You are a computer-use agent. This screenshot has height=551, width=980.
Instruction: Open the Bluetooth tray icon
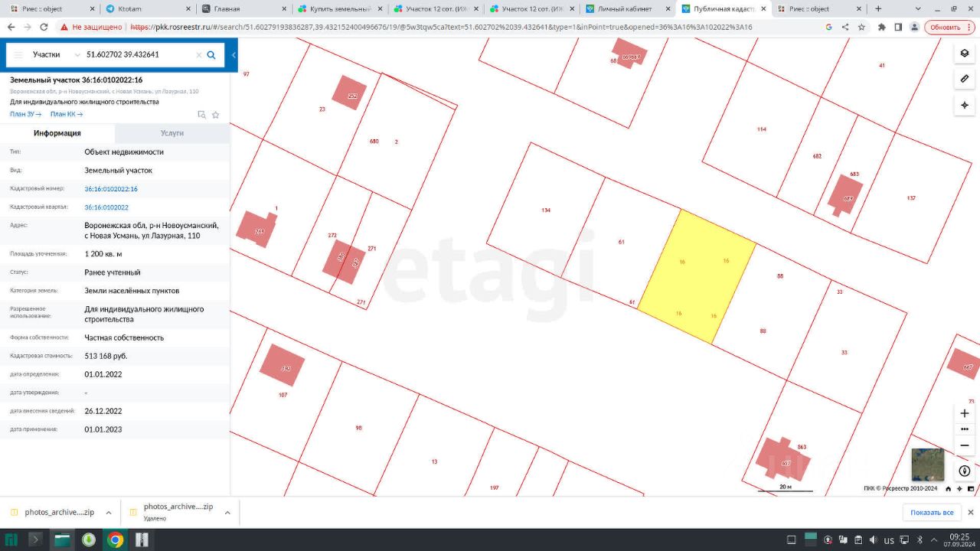coord(920,540)
